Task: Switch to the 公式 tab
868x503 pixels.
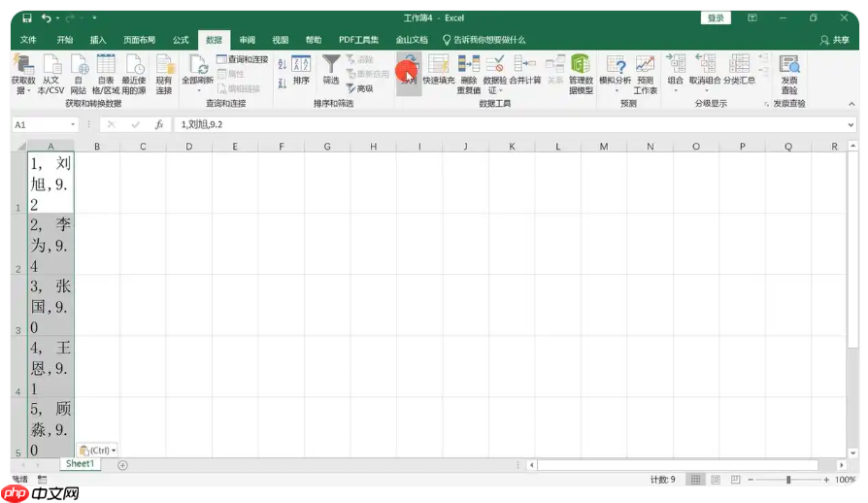Action: (x=181, y=40)
